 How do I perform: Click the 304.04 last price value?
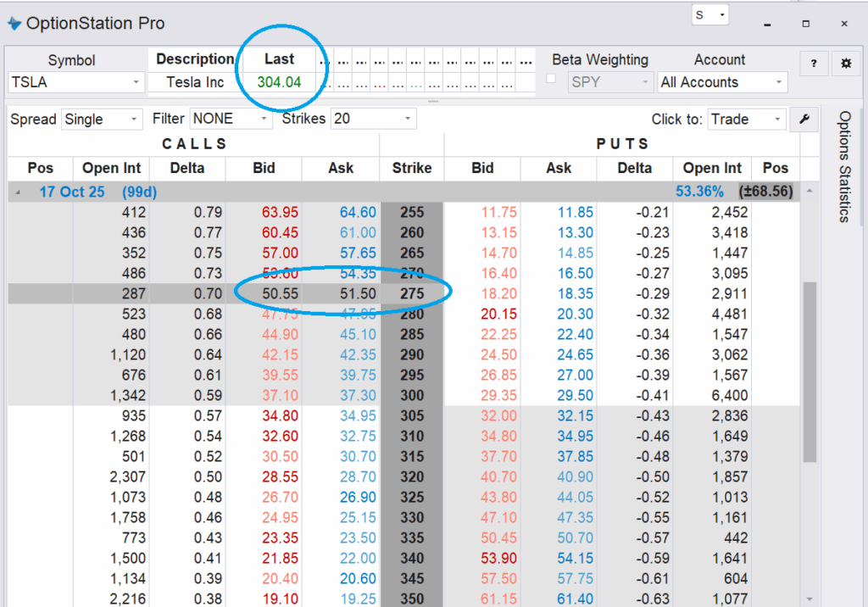(x=279, y=82)
